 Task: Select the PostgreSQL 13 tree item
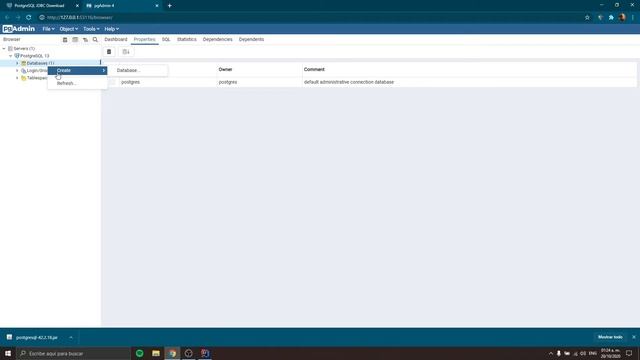coord(35,56)
